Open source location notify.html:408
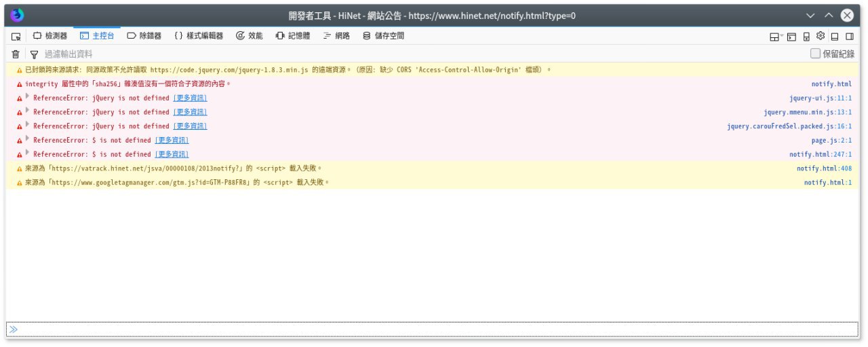This screenshot has width=868, height=347. click(824, 168)
